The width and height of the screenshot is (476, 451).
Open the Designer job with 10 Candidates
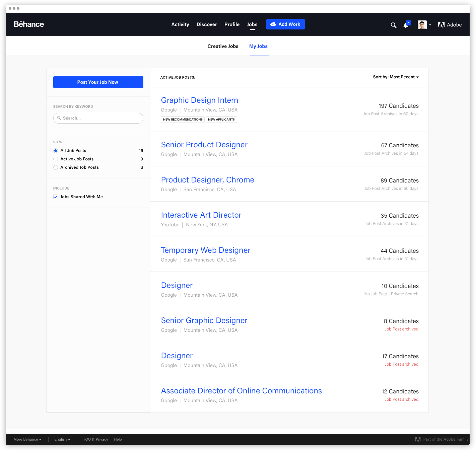pyautogui.click(x=177, y=285)
